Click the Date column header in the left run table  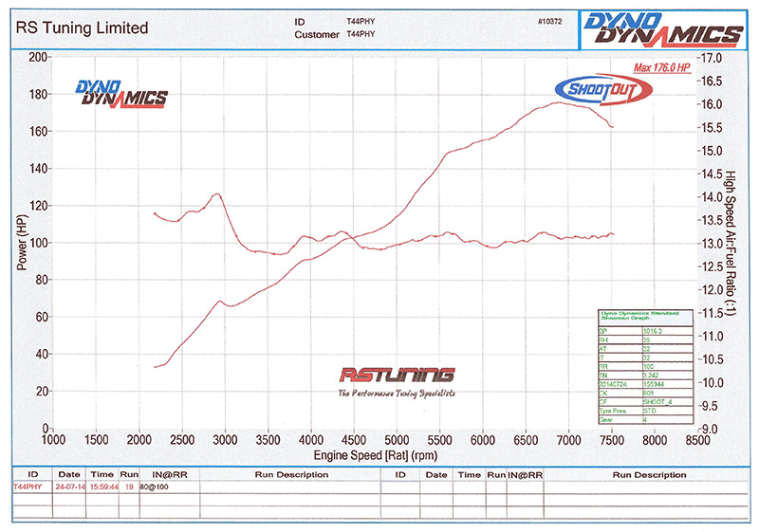click(68, 474)
